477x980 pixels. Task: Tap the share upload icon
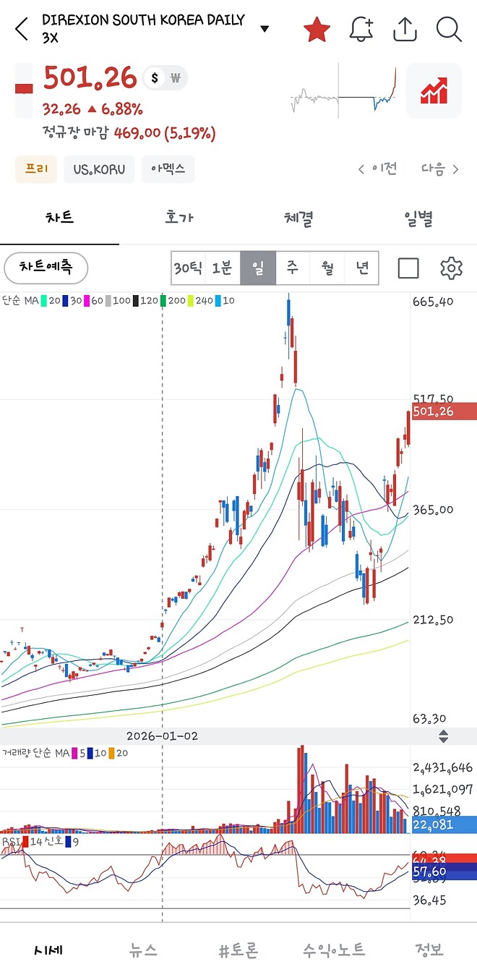pos(405,30)
